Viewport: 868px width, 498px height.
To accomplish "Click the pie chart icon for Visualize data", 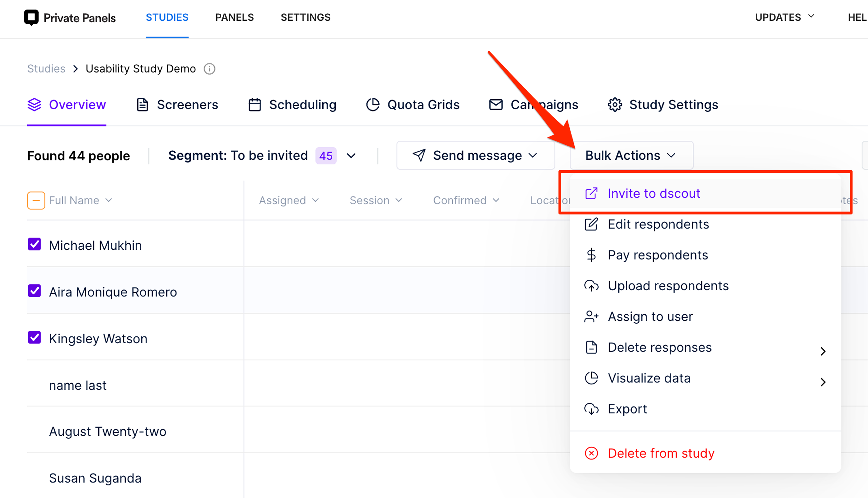I will click(591, 378).
